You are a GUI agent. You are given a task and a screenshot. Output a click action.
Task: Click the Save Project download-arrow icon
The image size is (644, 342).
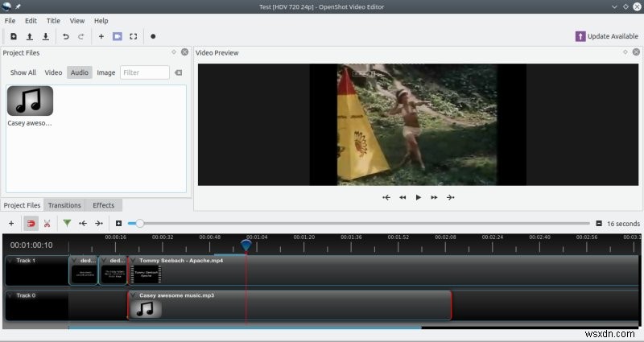point(46,36)
